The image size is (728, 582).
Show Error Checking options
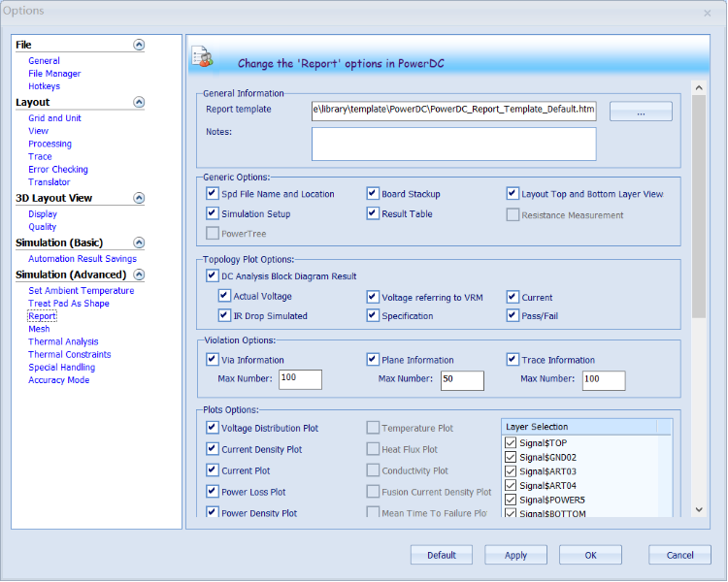point(58,170)
